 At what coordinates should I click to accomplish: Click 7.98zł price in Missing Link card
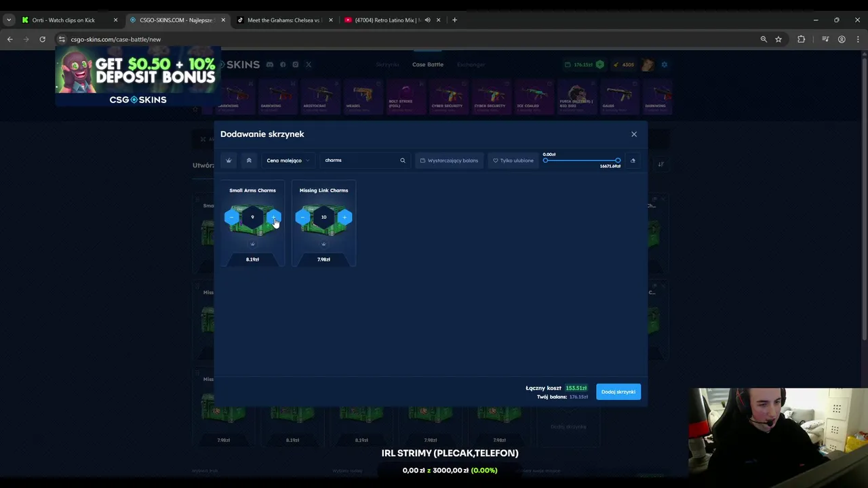(323, 260)
